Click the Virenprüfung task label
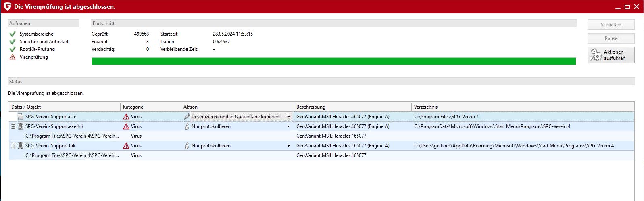644x201 pixels. (34, 57)
